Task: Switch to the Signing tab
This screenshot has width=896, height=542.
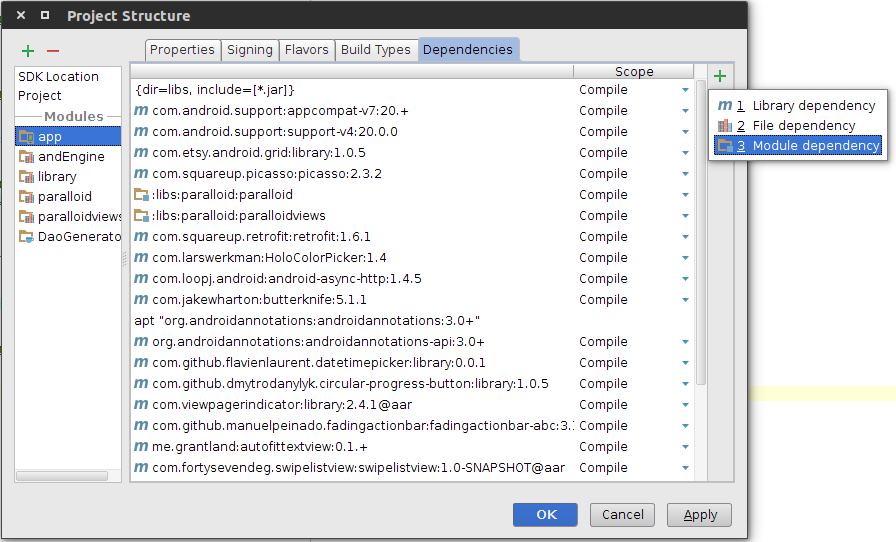Action: tap(250, 50)
